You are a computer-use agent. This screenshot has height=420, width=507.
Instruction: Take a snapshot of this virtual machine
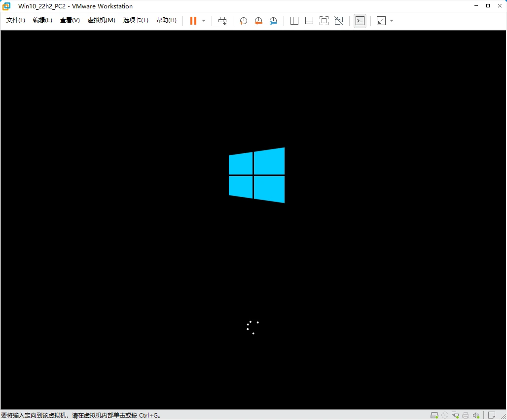pyautogui.click(x=243, y=21)
